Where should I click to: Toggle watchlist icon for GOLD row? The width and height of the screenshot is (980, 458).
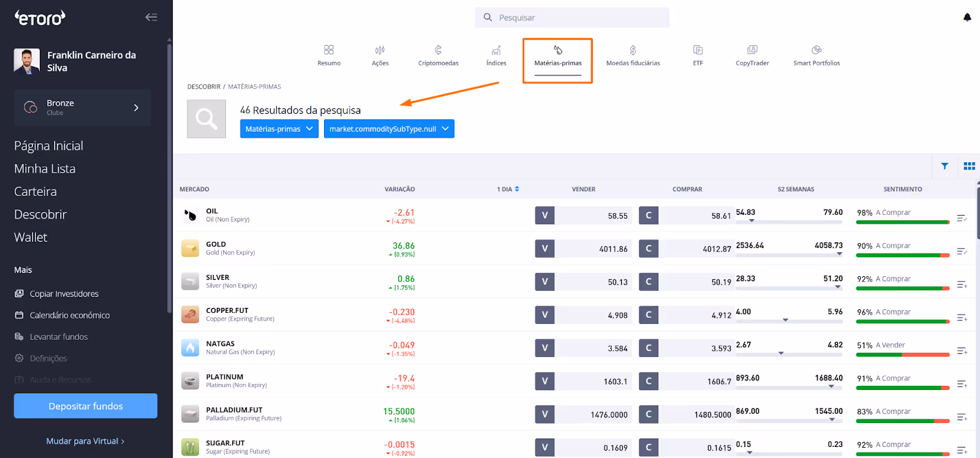[962, 251]
